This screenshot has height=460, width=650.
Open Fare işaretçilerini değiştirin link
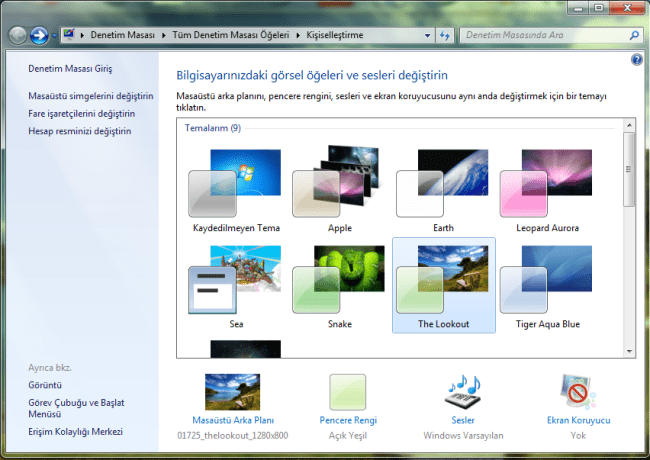pos(82,114)
